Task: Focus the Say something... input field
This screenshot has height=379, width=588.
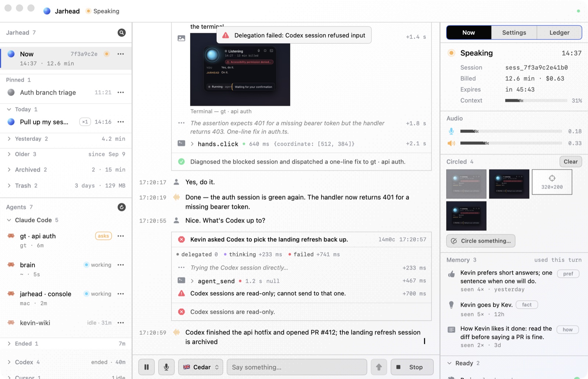Action: click(297, 367)
